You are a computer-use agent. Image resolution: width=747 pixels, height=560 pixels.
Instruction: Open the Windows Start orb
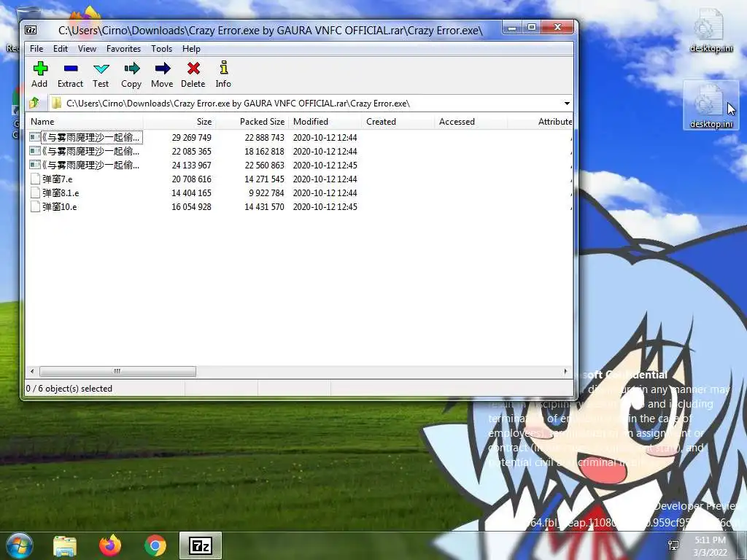(18, 545)
